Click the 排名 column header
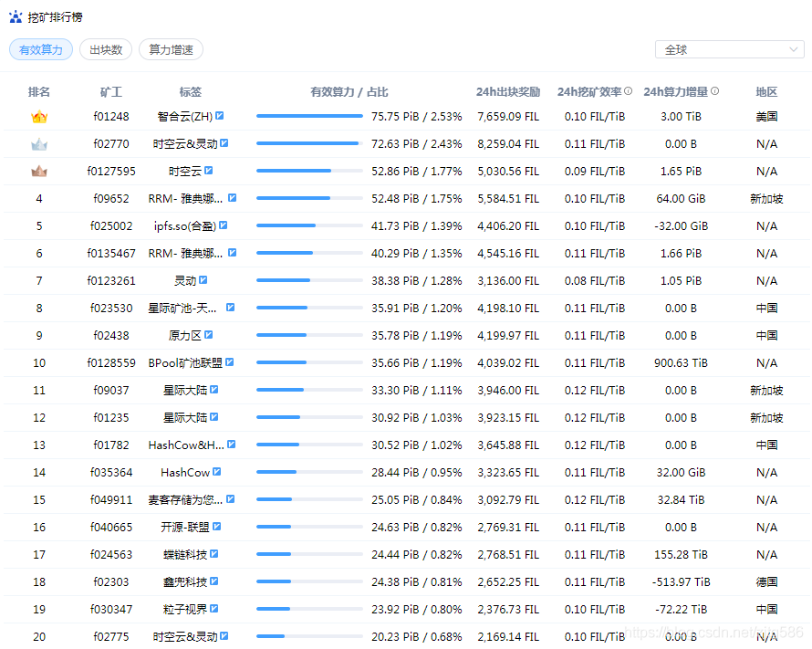Image resolution: width=812 pixels, height=649 pixels. 39,91
